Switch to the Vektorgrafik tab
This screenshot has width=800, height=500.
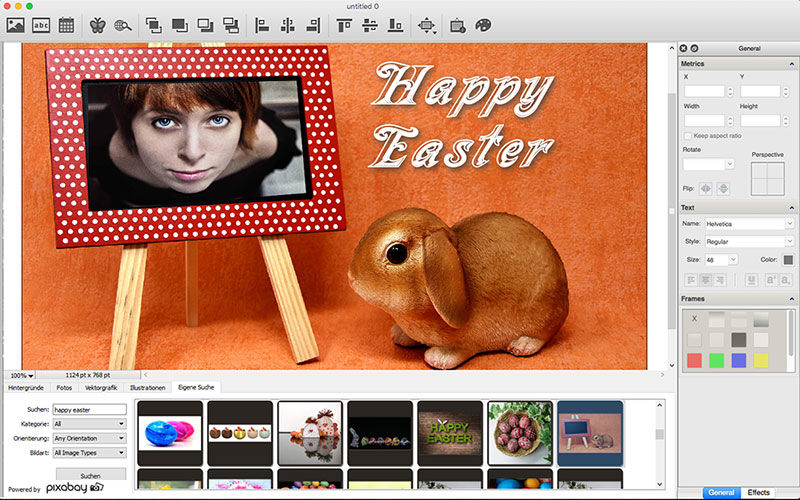coord(101,388)
